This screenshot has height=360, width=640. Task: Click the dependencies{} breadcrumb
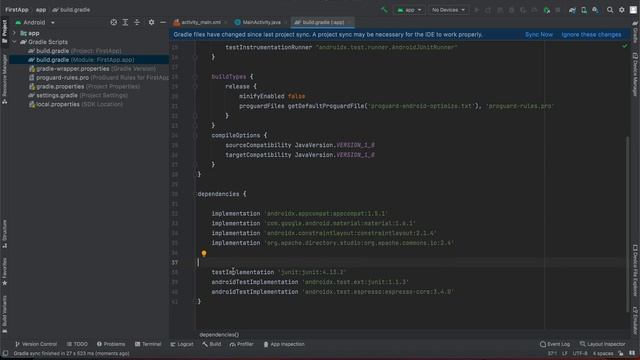219,335
